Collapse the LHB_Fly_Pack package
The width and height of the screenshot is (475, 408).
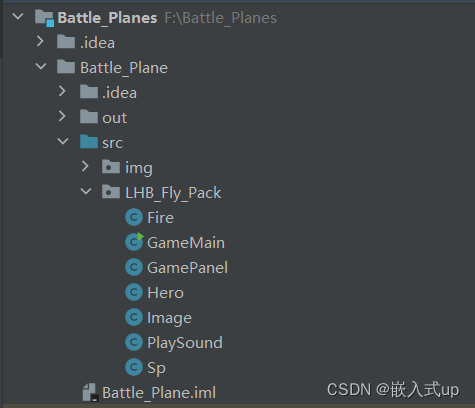(86, 191)
